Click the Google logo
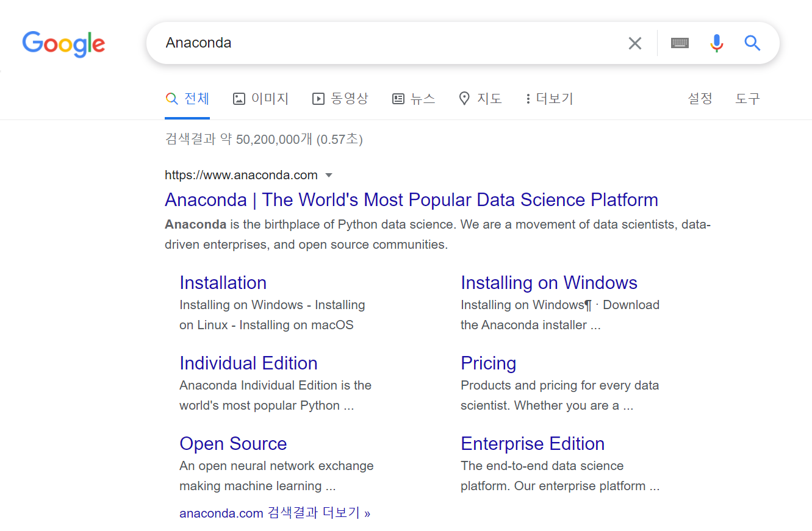Screen dimensions: 812x531 [x=63, y=44]
